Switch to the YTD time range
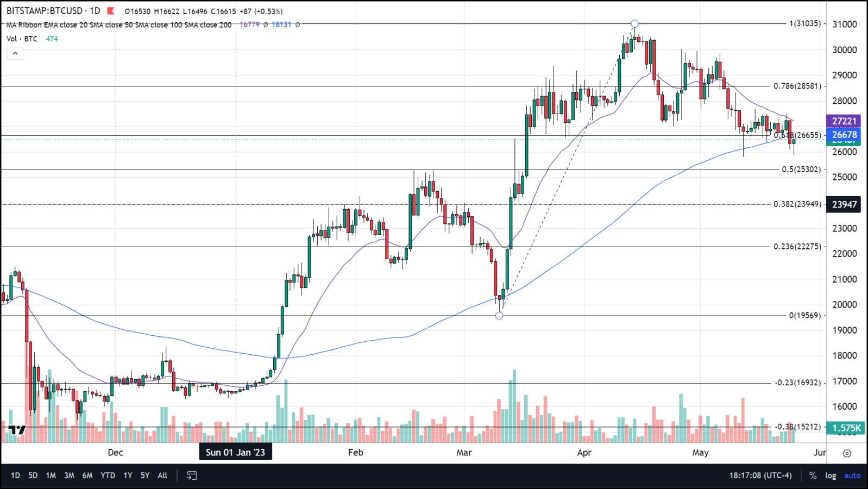The image size is (868, 489). click(x=108, y=475)
